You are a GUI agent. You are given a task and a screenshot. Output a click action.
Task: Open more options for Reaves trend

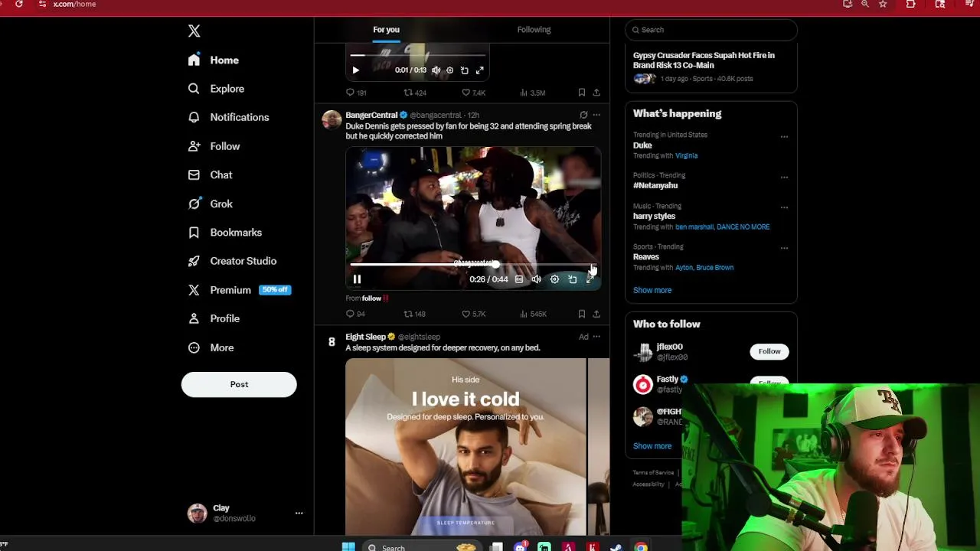784,248
